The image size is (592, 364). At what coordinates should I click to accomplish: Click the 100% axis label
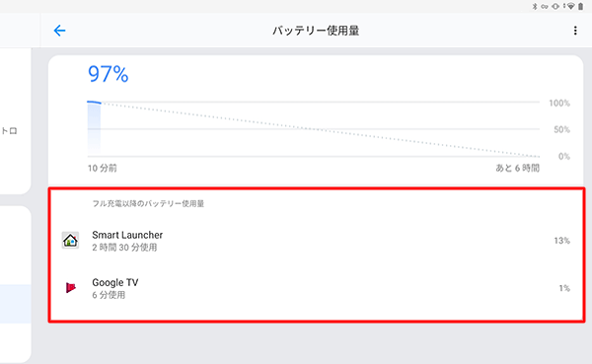pos(559,103)
